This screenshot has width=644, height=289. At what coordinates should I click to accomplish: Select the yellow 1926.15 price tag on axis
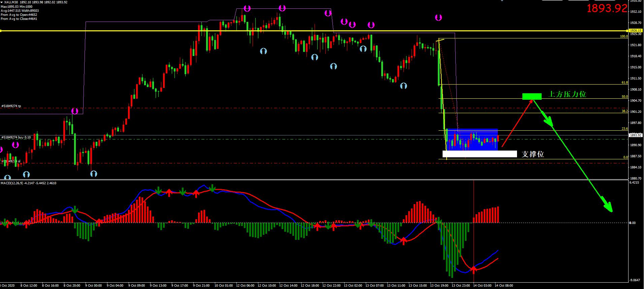tap(636, 31)
